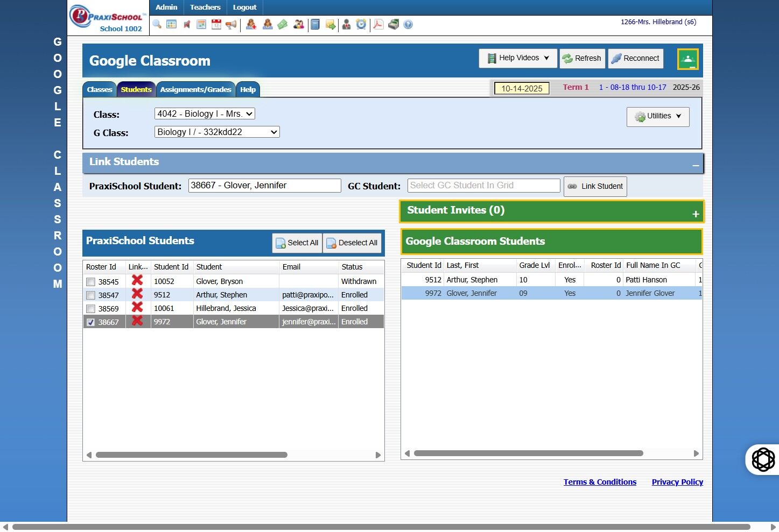
Task: Click the megaphone announcements icon
Action: pyautogui.click(x=231, y=24)
